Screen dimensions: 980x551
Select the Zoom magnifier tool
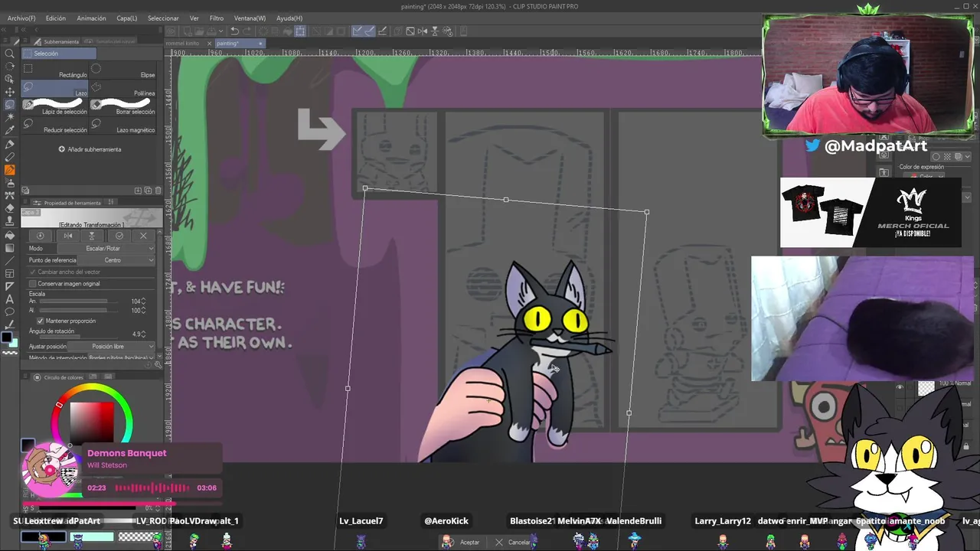[x=9, y=53]
